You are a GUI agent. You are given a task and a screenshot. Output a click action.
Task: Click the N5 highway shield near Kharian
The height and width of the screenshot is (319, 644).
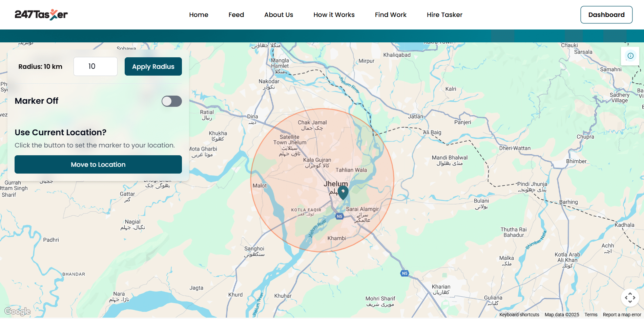coord(404,273)
